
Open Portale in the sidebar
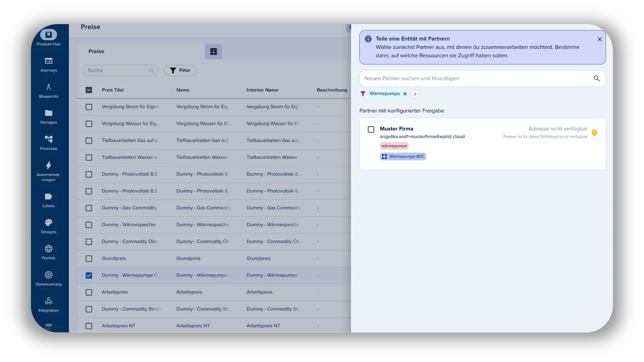[x=49, y=252]
